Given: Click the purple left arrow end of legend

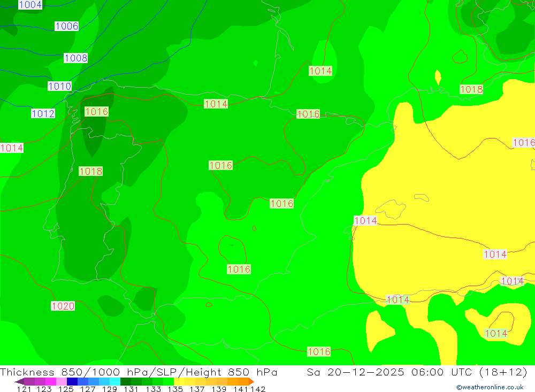Looking at the screenshot, I should pos(19,381).
